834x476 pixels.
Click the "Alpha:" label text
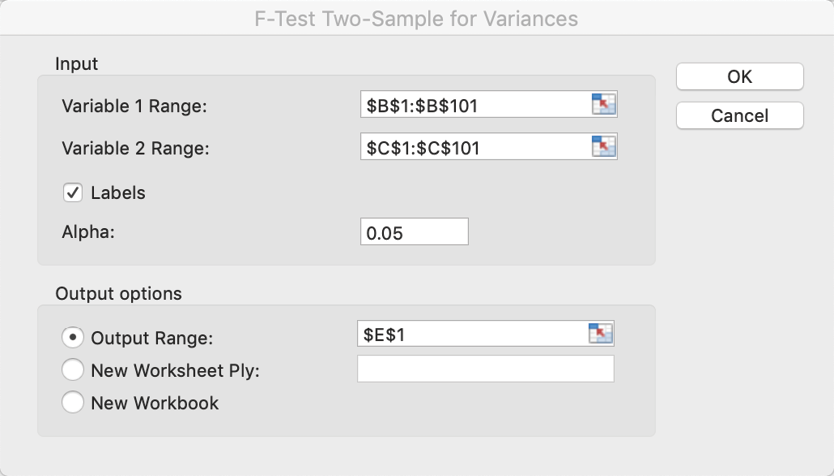pos(89,232)
